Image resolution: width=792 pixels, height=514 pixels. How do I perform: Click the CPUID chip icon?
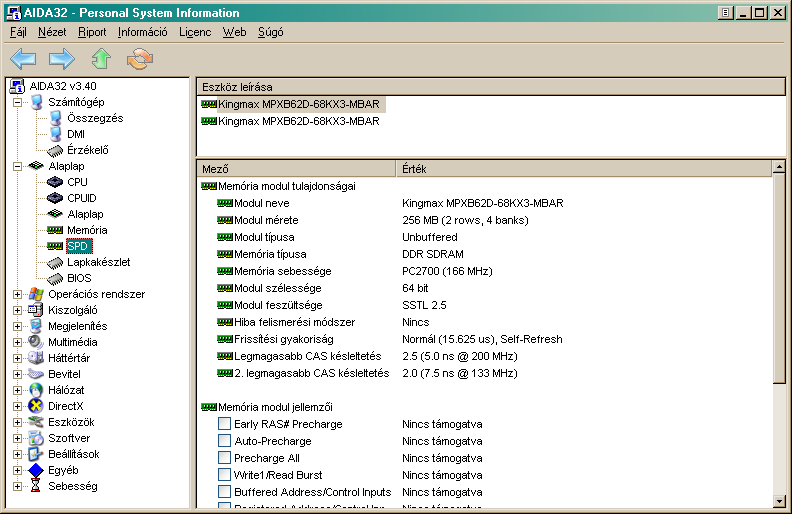point(55,198)
